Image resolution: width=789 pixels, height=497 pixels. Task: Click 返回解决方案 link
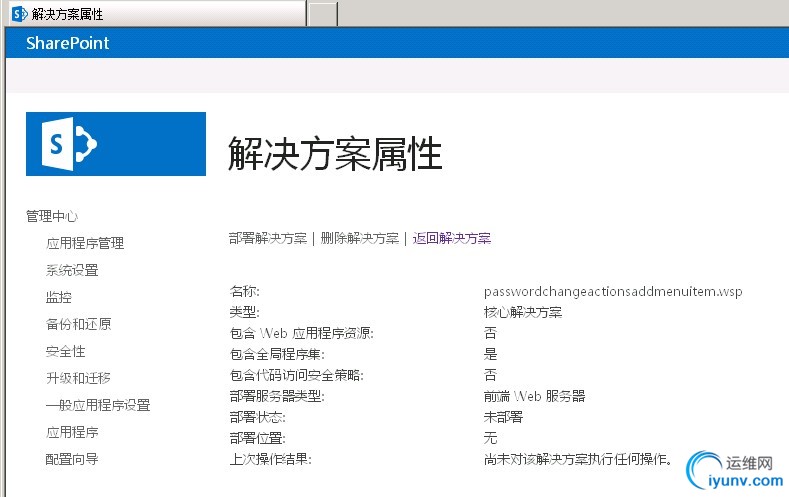(x=451, y=238)
